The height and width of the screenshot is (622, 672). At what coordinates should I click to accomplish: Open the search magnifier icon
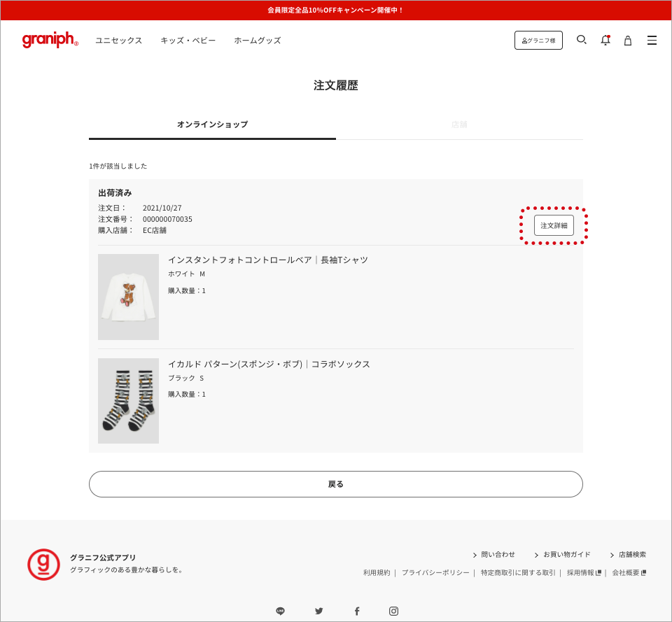[x=581, y=40]
